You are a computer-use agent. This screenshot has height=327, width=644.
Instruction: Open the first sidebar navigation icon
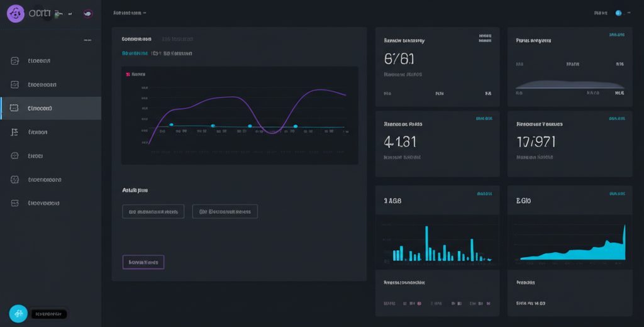point(15,61)
